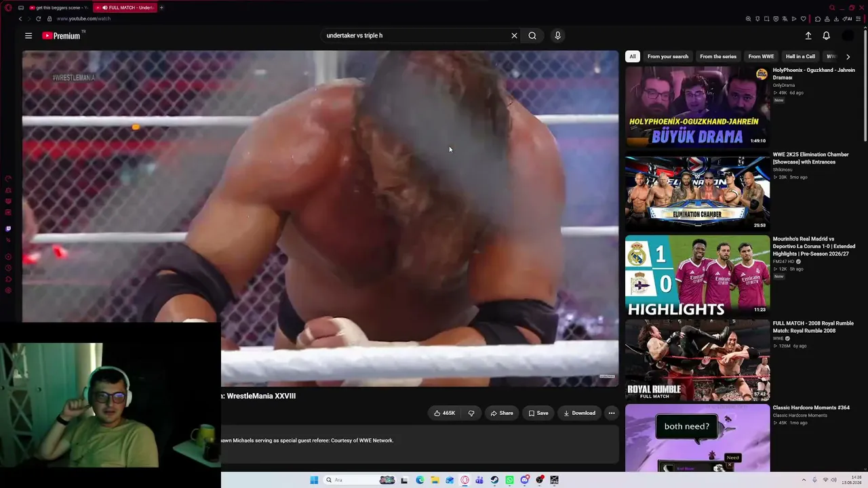Open Windows Start menu
Viewport: 868px width, 488px height.
click(x=314, y=480)
